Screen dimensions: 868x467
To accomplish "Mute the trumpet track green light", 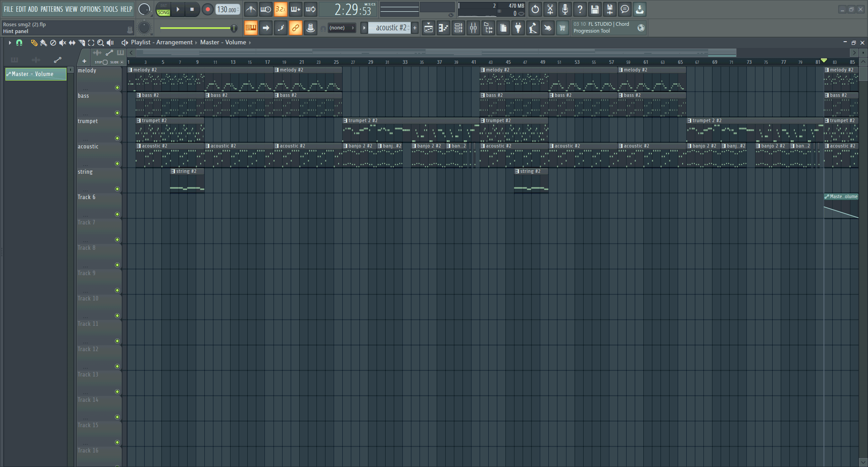I will point(117,138).
